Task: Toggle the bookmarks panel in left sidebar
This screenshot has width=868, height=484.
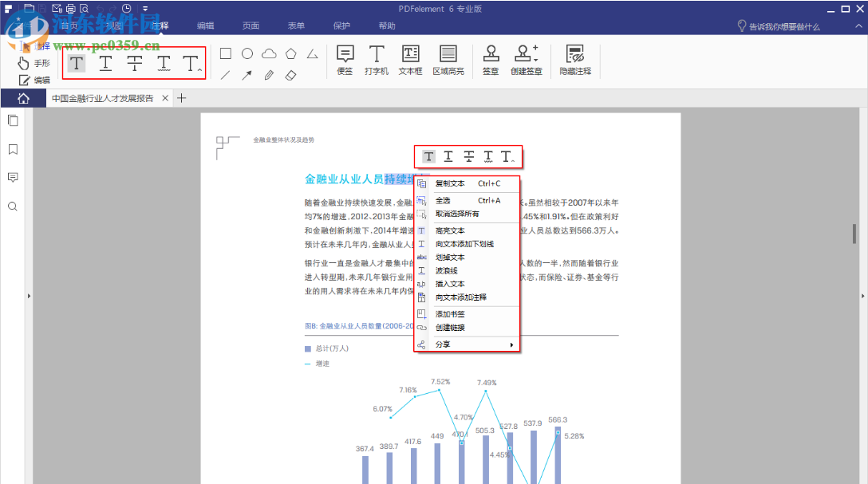Action: pos(13,148)
